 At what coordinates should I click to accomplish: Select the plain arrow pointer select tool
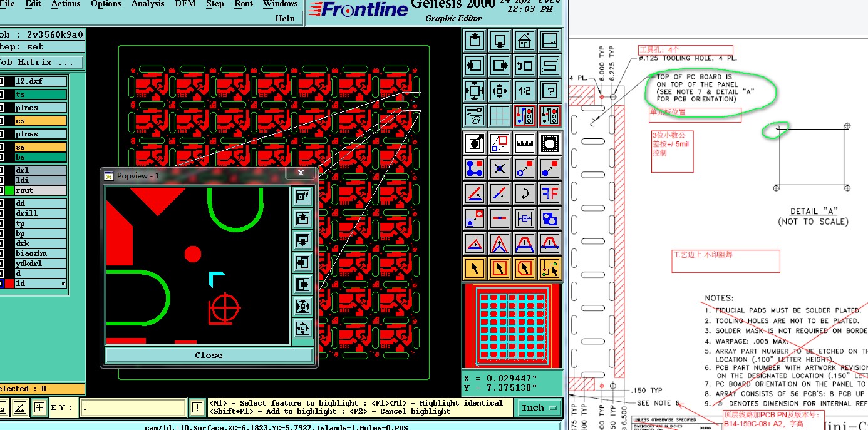tap(475, 269)
